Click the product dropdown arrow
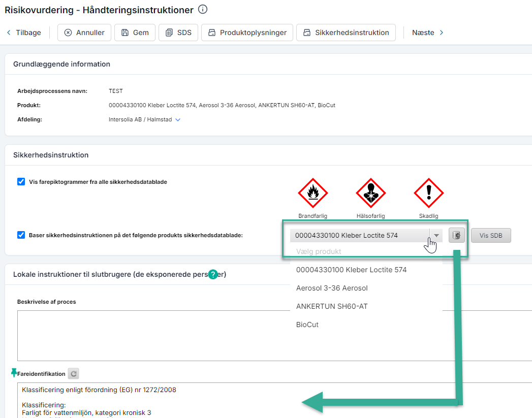 [x=436, y=235]
